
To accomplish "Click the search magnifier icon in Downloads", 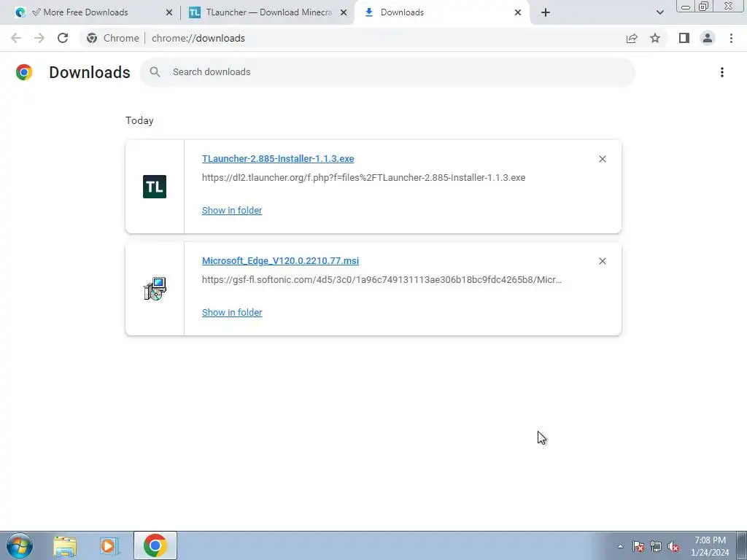I will coord(155,72).
